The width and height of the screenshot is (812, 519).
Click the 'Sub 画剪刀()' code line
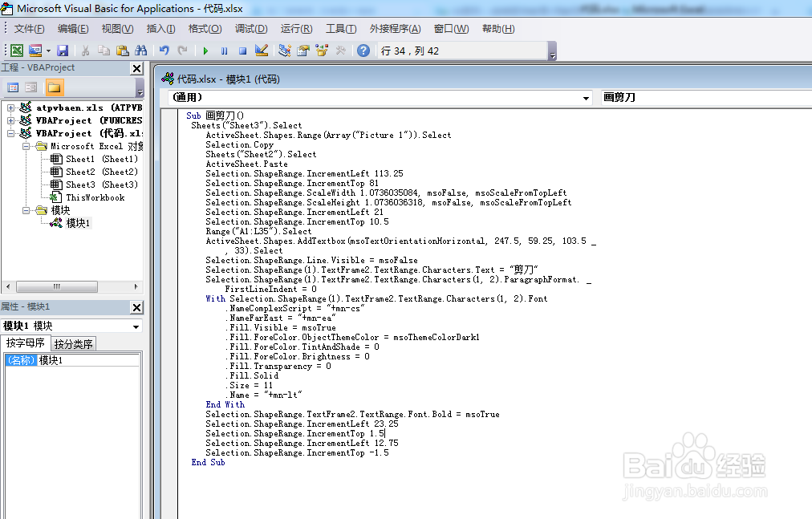[215, 116]
